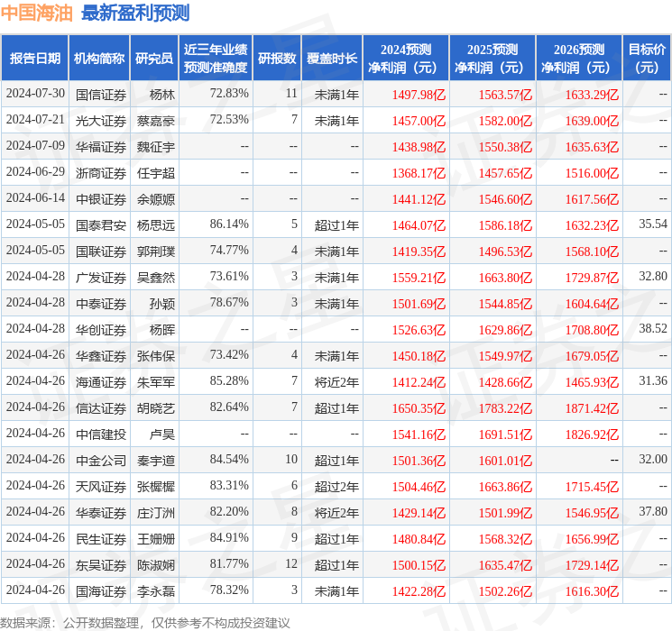Click the 研究员 column header

click(x=154, y=59)
